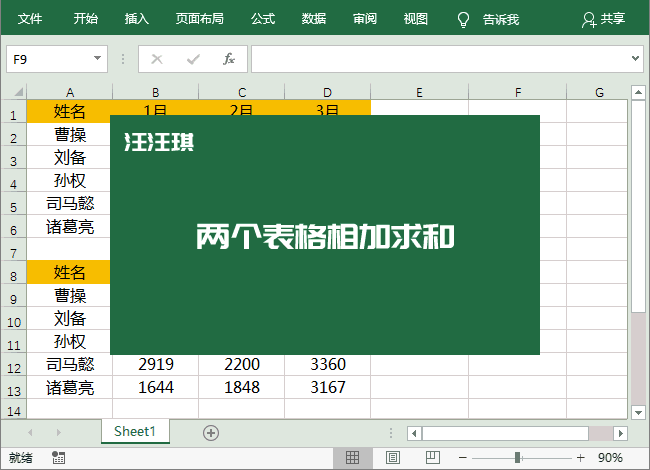The height and width of the screenshot is (470, 650).
Task: Click cell A1 containing 姓名
Action: tap(70, 111)
